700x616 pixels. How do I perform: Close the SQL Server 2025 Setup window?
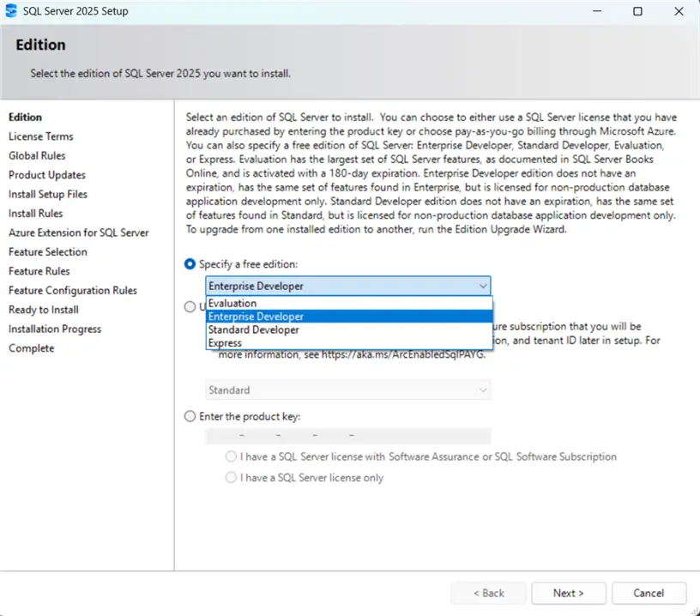[679, 11]
